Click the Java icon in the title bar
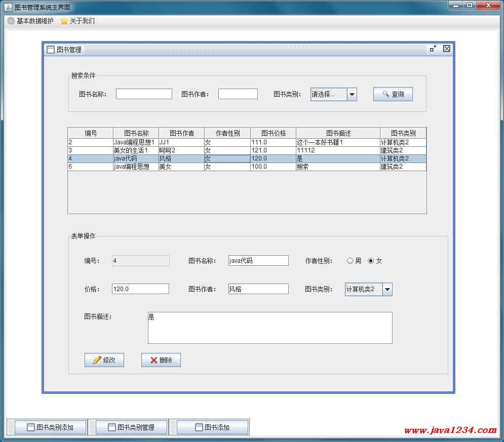Viewport: 504px width, 442px height. coord(8,7)
